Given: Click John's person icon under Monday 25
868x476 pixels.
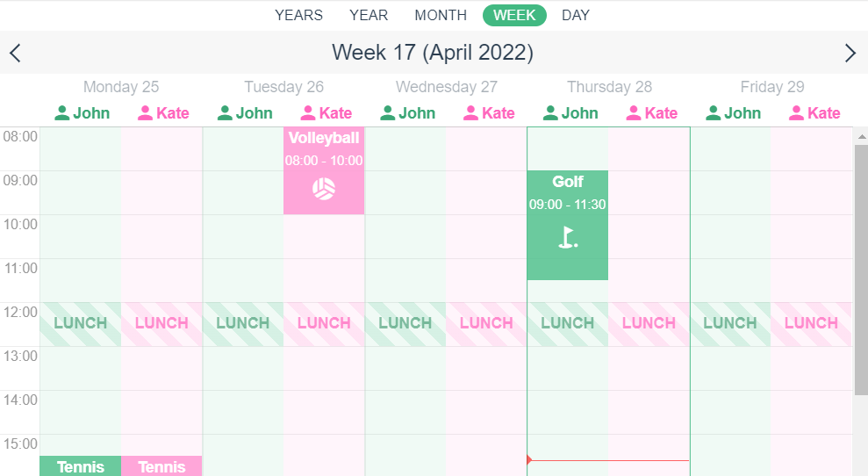Looking at the screenshot, I should [62, 113].
